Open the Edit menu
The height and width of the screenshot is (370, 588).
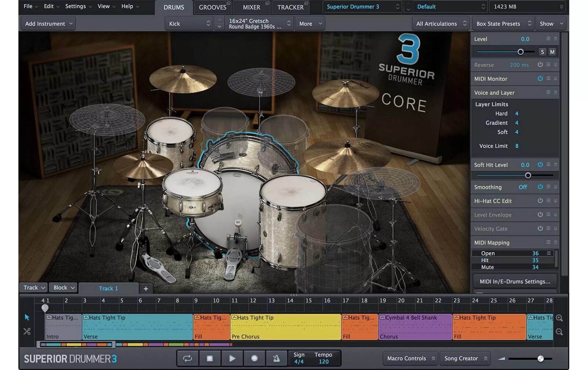[51, 6]
